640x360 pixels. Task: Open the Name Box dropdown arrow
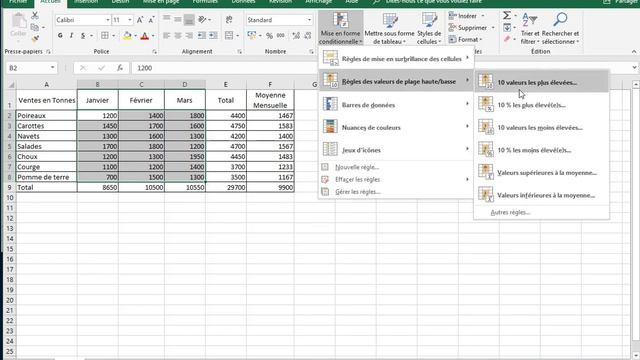pyautogui.click(x=53, y=68)
